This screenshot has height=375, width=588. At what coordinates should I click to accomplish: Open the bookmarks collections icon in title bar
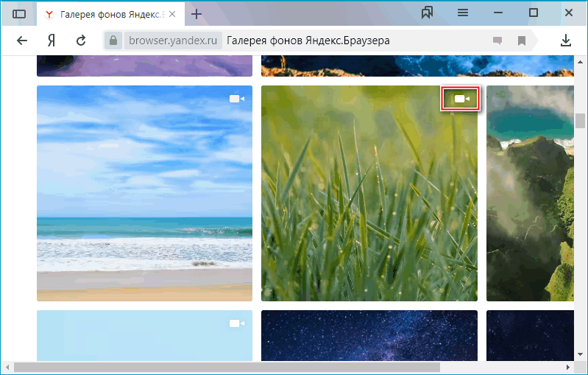[x=427, y=13]
